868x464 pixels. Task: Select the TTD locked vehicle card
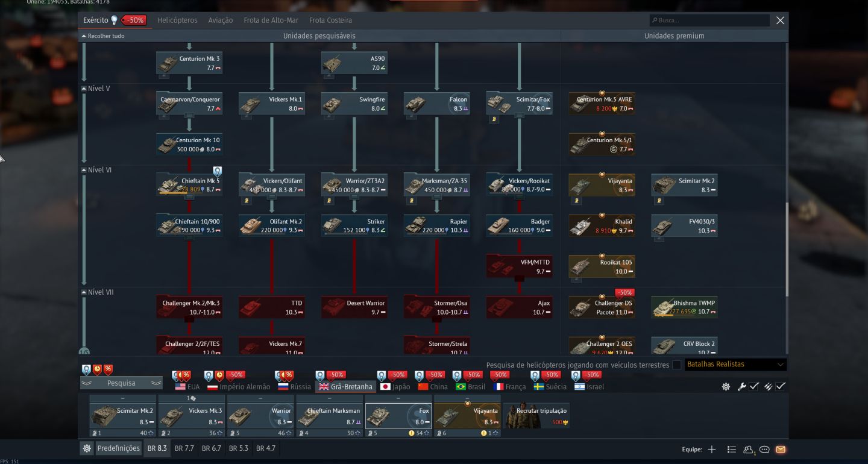click(272, 307)
